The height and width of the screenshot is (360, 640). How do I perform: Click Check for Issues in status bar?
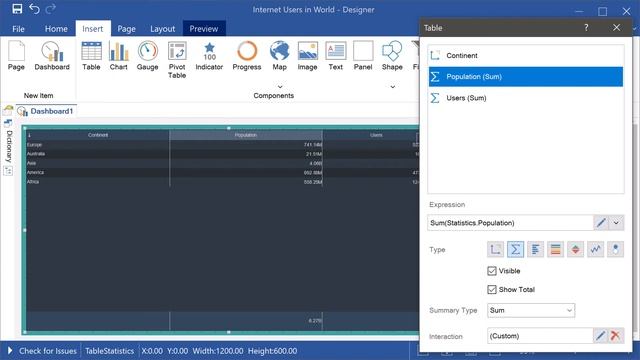click(x=48, y=351)
